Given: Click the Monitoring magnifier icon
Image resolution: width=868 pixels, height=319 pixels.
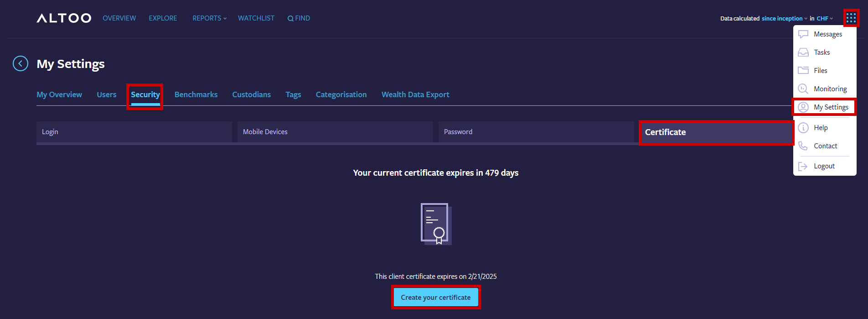Looking at the screenshot, I should (803, 89).
